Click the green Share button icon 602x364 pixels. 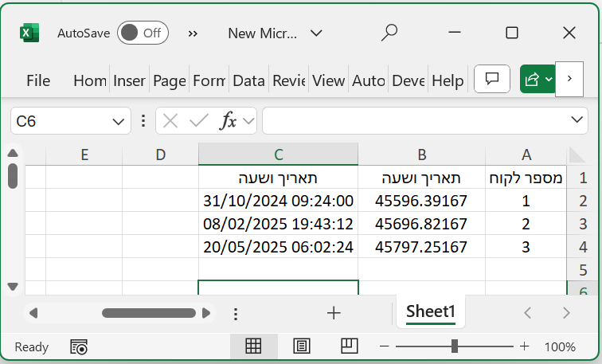[532, 79]
